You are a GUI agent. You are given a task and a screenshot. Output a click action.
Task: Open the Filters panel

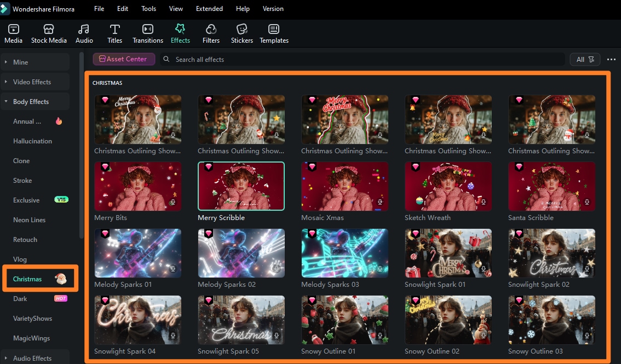pyautogui.click(x=211, y=33)
